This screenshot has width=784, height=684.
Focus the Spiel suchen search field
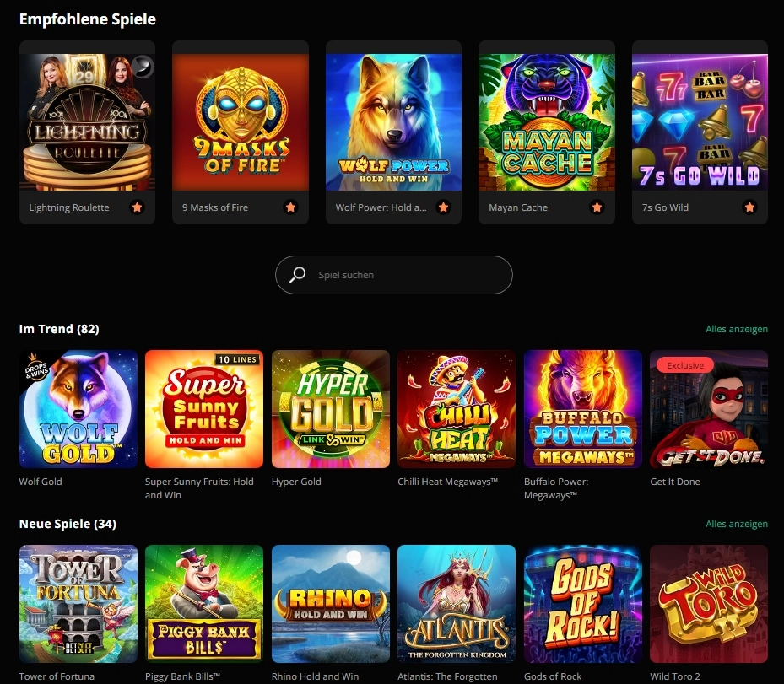[x=394, y=275]
